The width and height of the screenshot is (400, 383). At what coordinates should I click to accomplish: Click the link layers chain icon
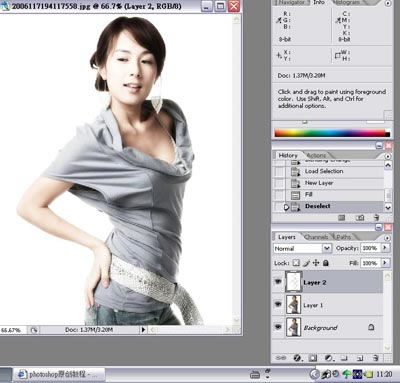coord(281,358)
